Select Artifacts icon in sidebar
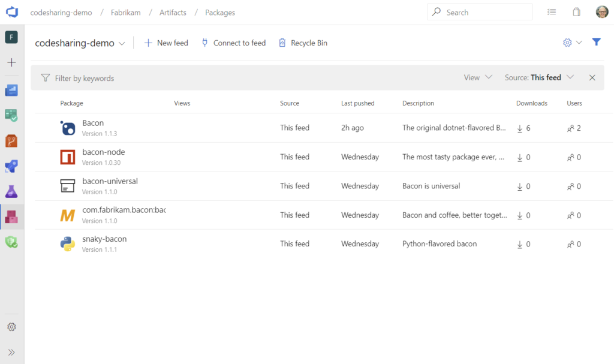614x364 pixels. click(x=11, y=216)
